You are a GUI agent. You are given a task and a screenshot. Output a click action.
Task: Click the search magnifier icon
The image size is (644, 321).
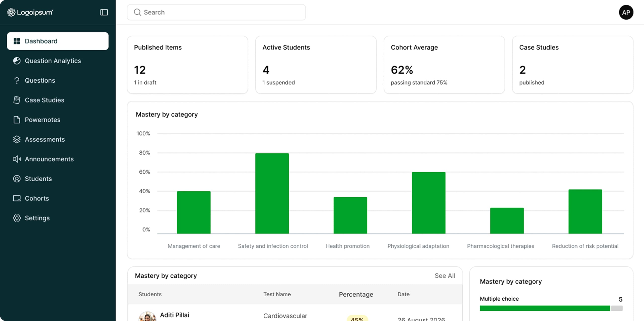click(x=137, y=12)
